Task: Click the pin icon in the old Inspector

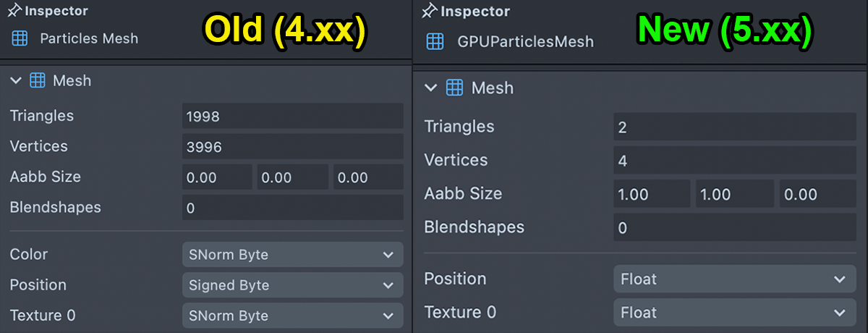Action: pos(14,11)
